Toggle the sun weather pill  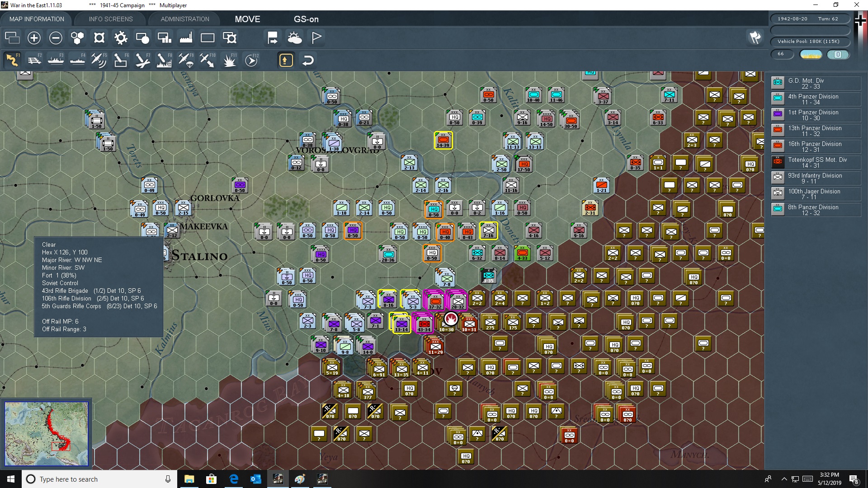pos(811,54)
